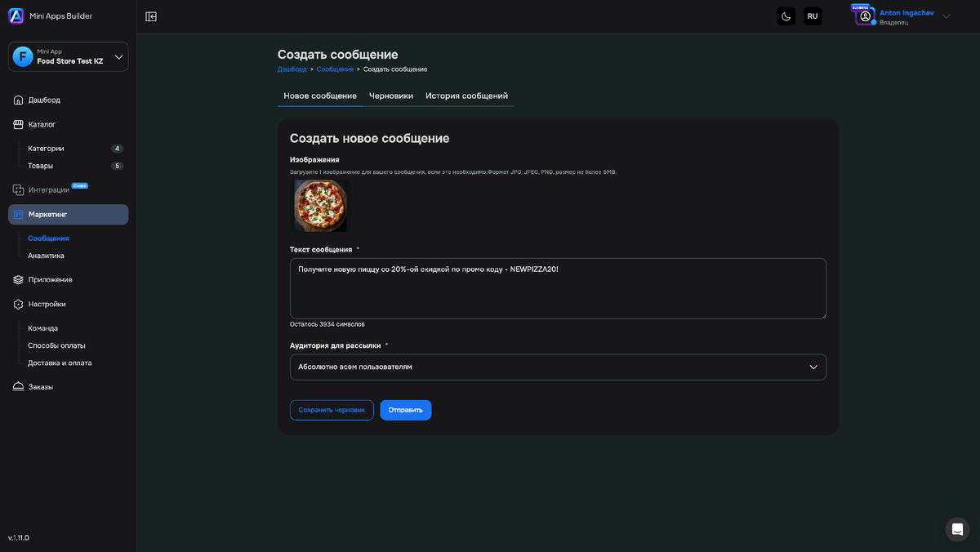Switch to the История сообщений tab

click(x=466, y=96)
